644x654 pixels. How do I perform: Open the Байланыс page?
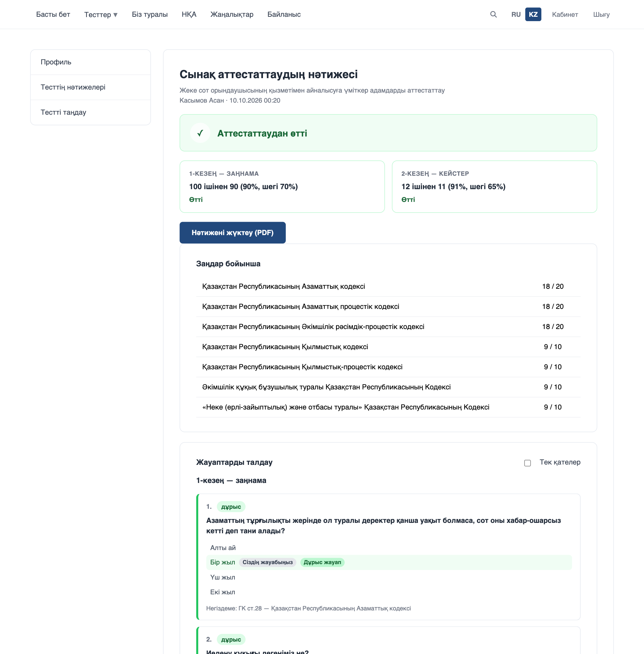[x=284, y=14]
